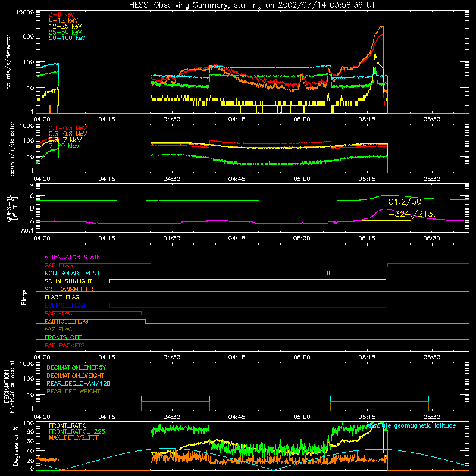Click the HESSI Observing Summary title text
The height and width of the screenshot is (476, 476).
pos(252,5)
